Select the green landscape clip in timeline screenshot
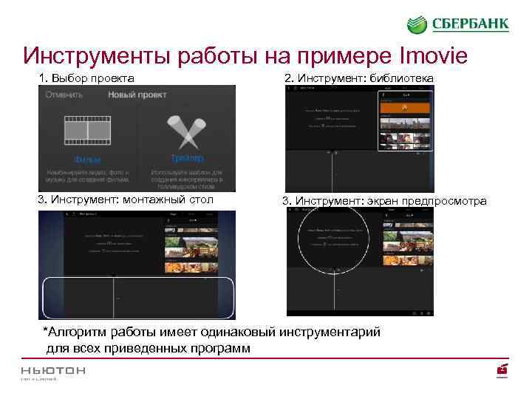This screenshot has width=532, height=399. click(191, 242)
